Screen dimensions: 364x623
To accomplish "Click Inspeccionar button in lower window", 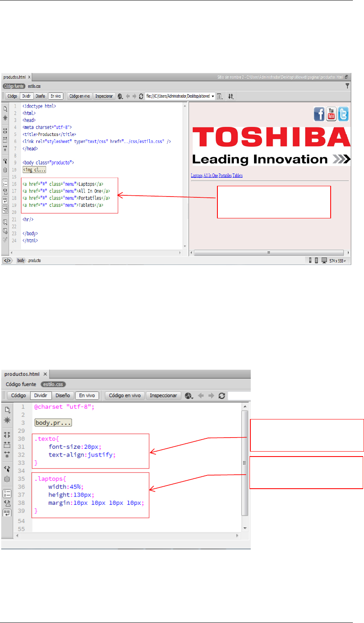I will (x=163, y=396).
